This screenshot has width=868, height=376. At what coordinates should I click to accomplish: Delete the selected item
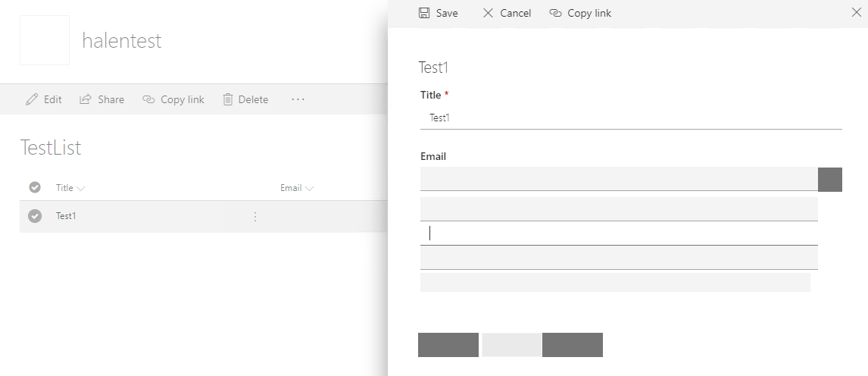pos(245,99)
